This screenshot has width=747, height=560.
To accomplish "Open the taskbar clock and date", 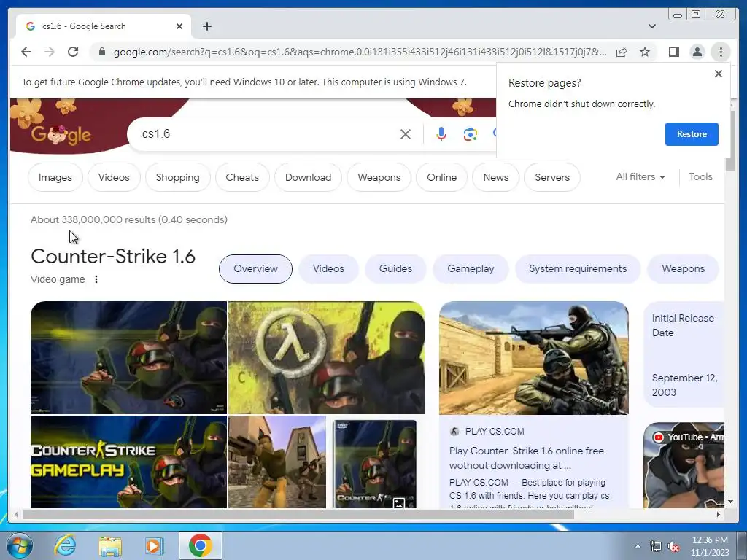I will pos(710,546).
